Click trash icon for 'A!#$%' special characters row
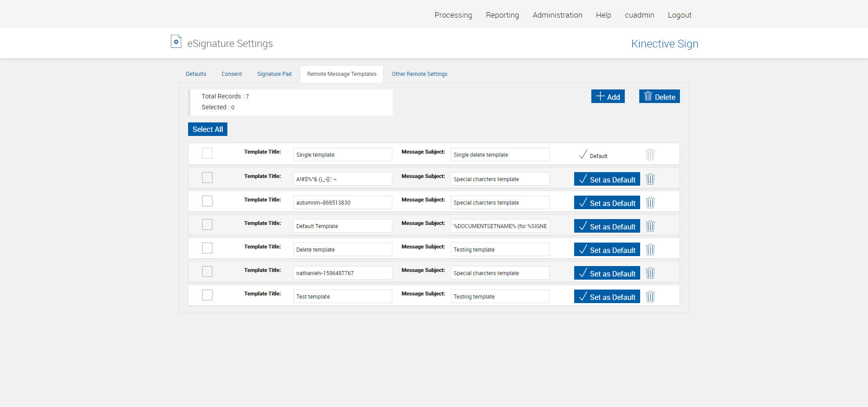868x407 pixels. point(650,179)
